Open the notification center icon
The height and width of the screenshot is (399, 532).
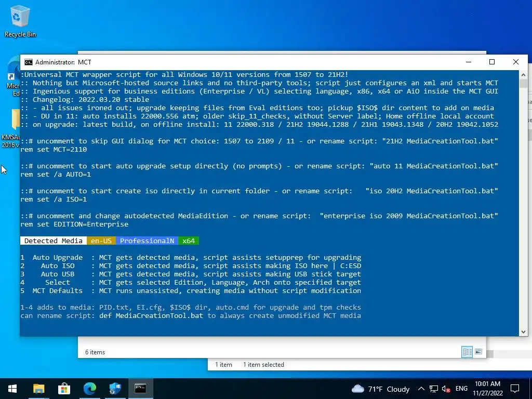[515, 389]
